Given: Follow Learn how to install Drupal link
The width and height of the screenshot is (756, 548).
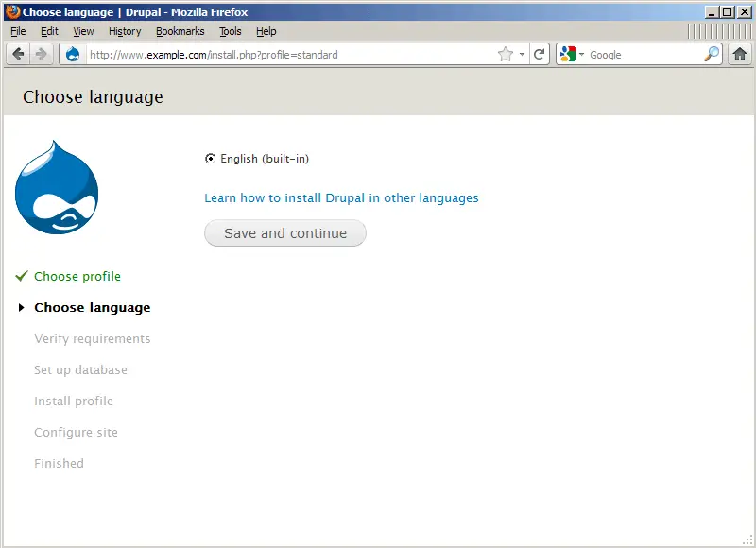Looking at the screenshot, I should click(341, 198).
